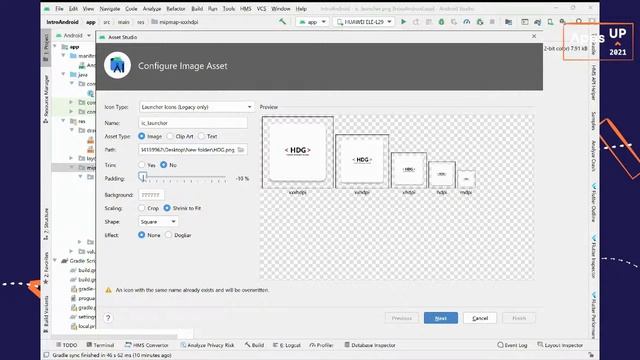Open the Icon Type dropdown

click(x=196, y=107)
